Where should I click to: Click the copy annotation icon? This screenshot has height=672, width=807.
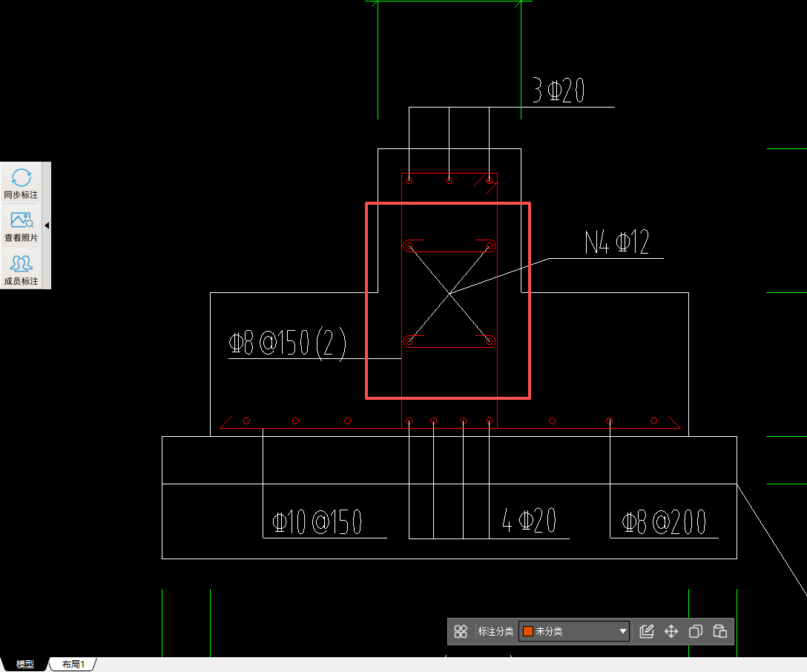pyautogui.click(x=695, y=631)
